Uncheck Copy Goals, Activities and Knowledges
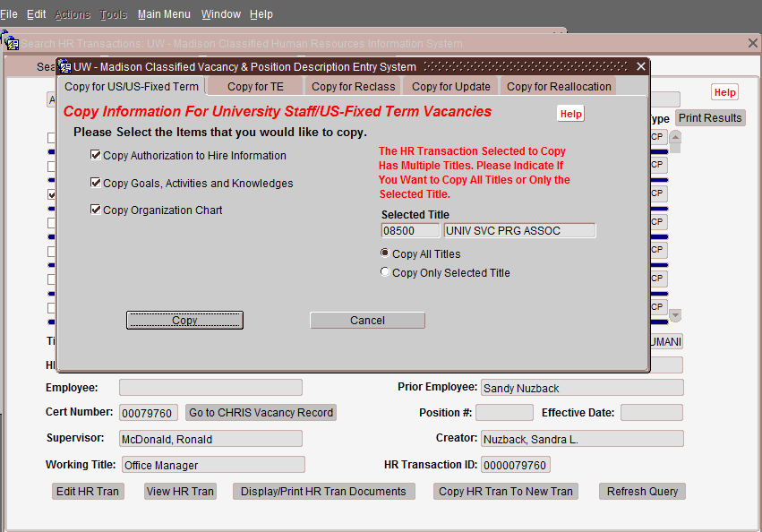 (95, 183)
